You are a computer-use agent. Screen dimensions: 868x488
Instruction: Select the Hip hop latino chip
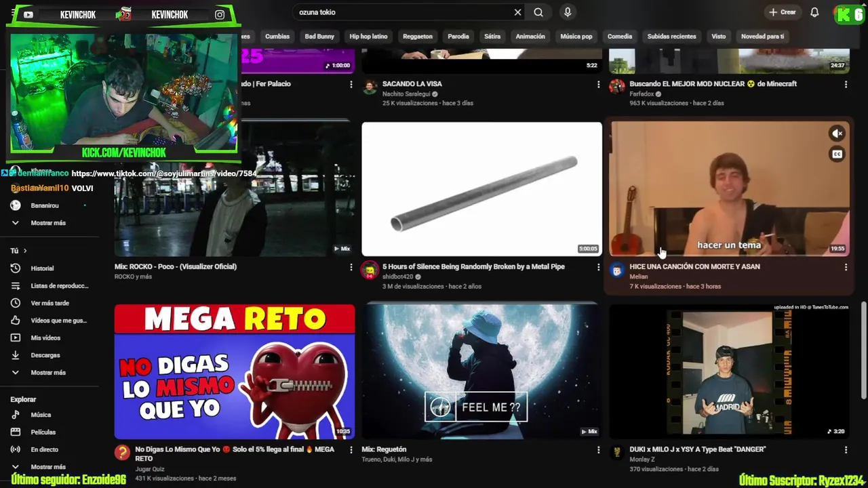tap(368, 37)
